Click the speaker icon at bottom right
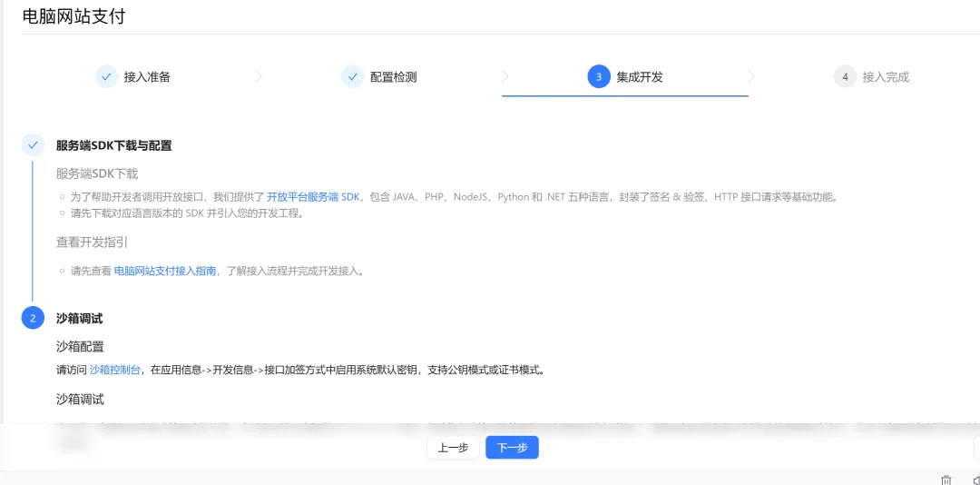The height and width of the screenshot is (485, 980). (976, 480)
